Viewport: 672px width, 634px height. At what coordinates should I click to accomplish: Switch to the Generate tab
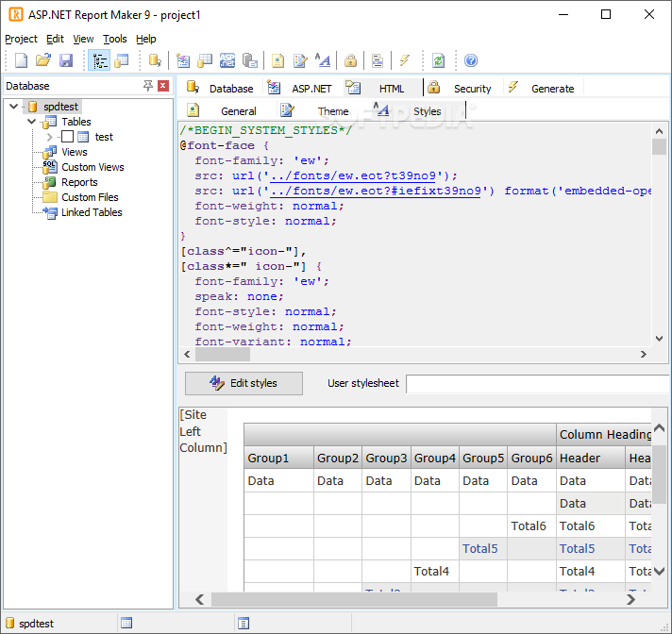tap(542, 88)
